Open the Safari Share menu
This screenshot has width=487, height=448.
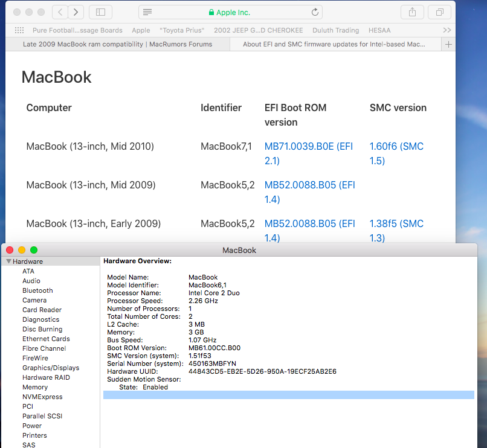click(x=412, y=12)
